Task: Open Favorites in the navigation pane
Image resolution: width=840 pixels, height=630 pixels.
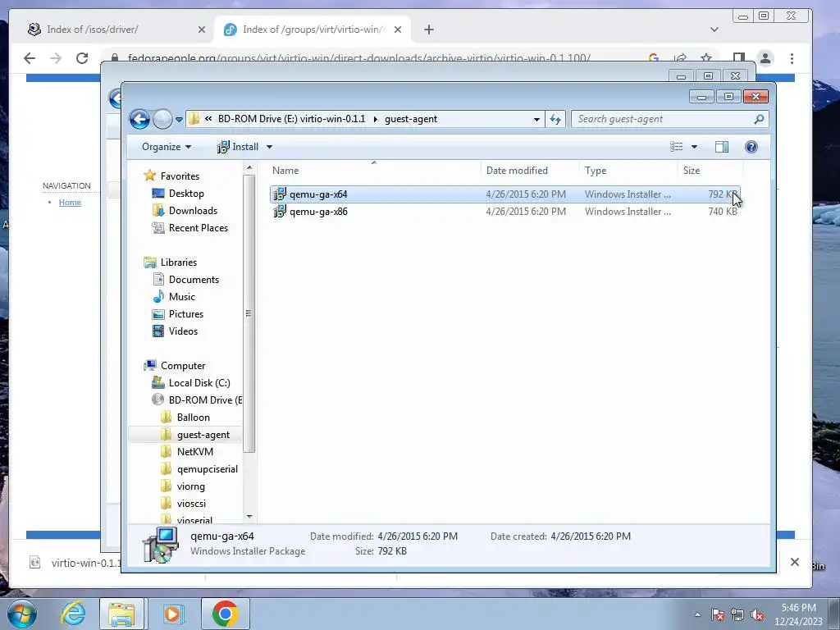Action: point(180,176)
